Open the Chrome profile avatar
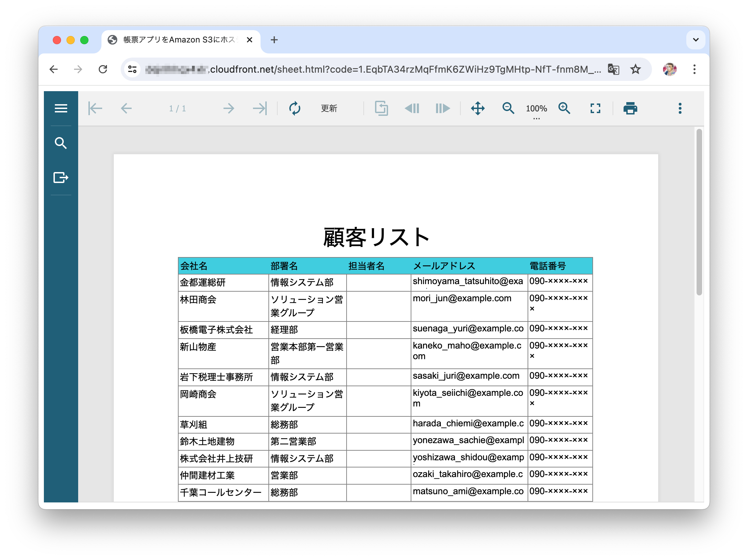The image size is (748, 560). point(670,70)
